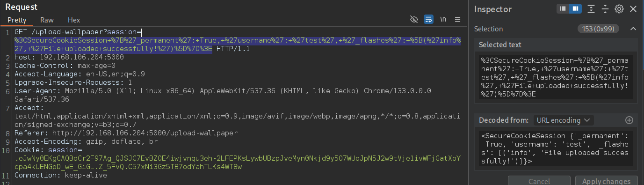
Task: Add another decoding layer with plus icon
Action: click(629, 120)
